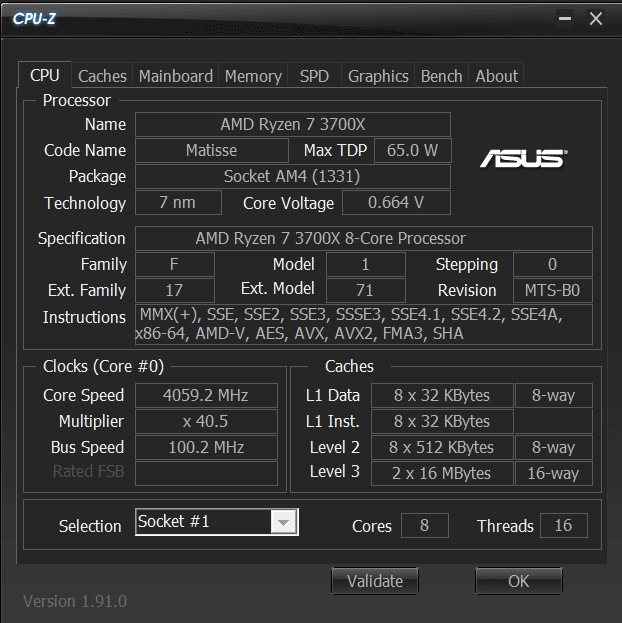Minimize the CPU-Z window
The width and height of the screenshot is (622, 623).
565,18
